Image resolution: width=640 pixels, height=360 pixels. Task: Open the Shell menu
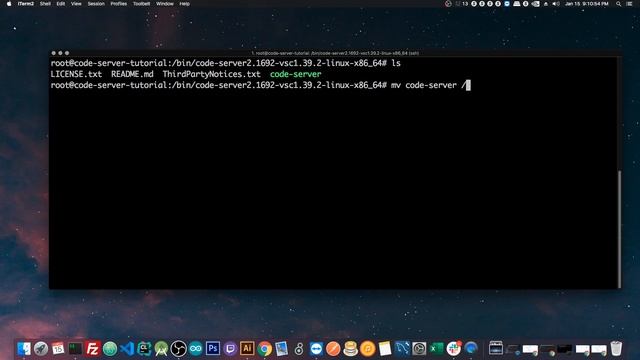[x=45, y=4]
